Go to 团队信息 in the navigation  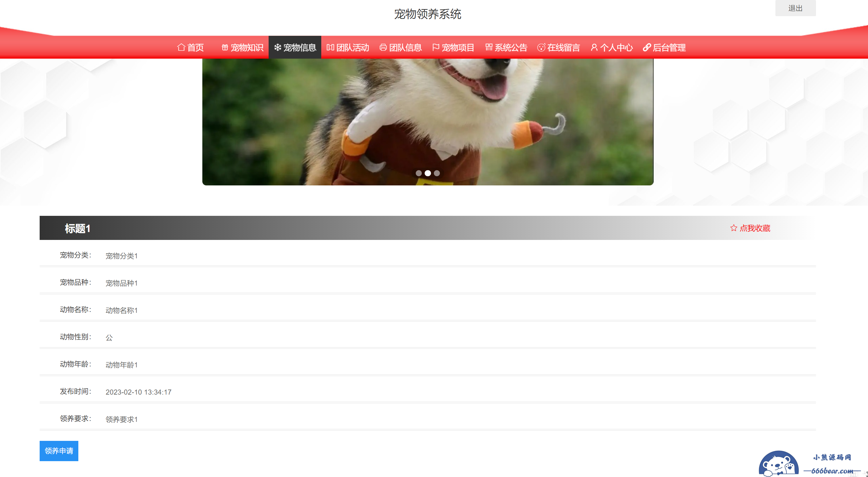click(400, 48)
